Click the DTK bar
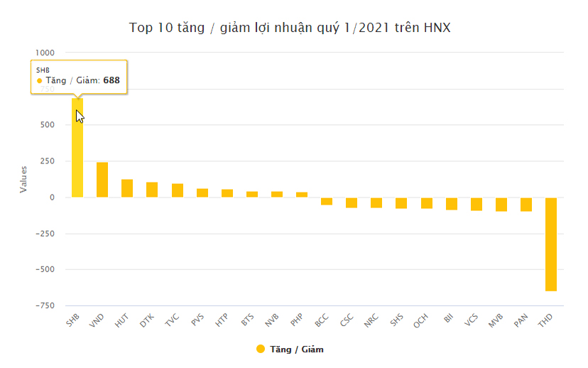Image resolution: width=588 pixels, height=368 pixels. (x=152, y=190)
